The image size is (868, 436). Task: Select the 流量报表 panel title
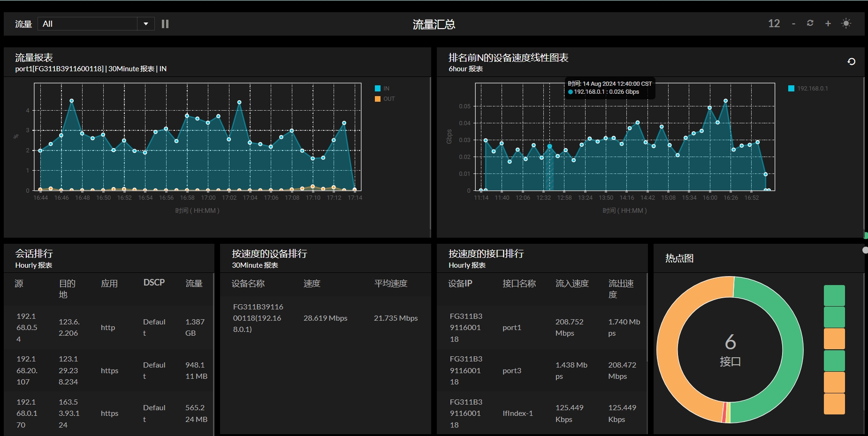pyautogui.click(x=34, y=58)
